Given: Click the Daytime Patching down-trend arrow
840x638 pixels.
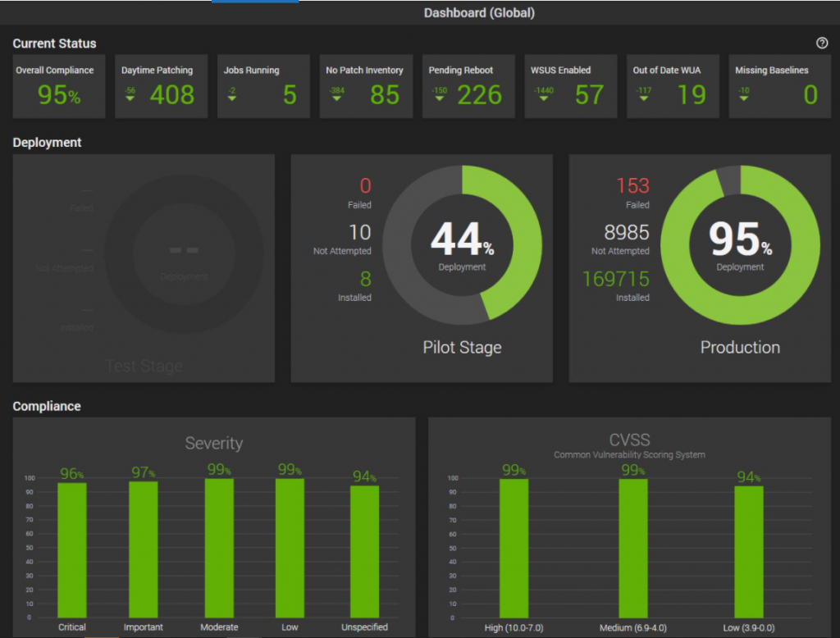Looking at the screenshot, I should pos(130,98).
